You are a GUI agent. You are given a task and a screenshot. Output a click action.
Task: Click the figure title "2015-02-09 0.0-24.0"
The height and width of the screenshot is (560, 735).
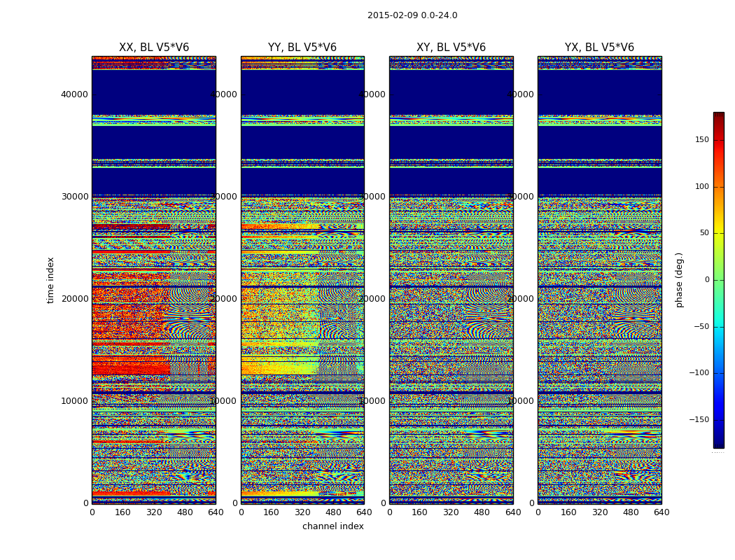pyautogui.click(x=412, y=15)
